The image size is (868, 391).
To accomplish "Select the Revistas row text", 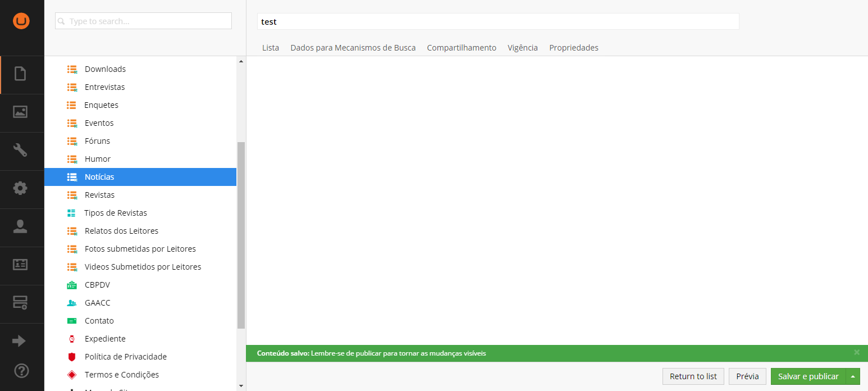I will [100, 195].
